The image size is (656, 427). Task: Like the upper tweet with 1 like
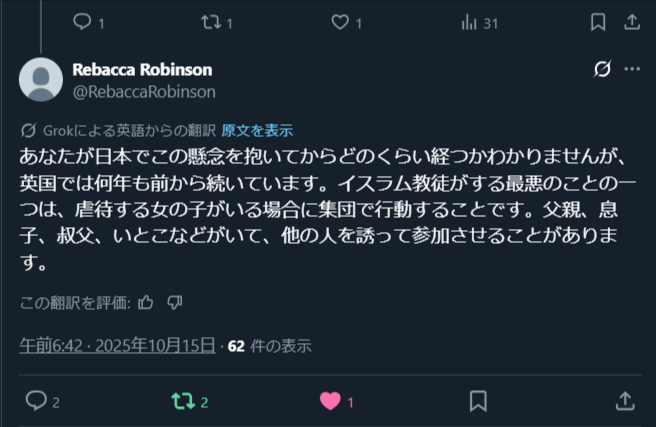[340, 22]
